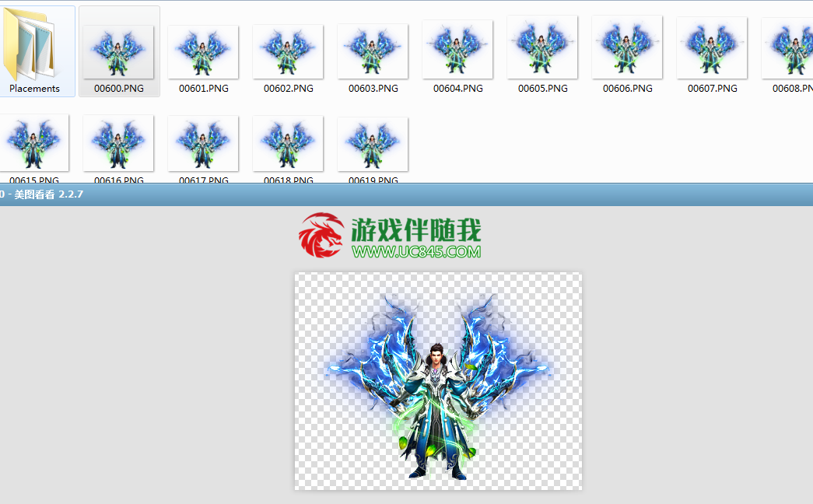Select the 00603.PNG thumbnail image

(373, 51)
